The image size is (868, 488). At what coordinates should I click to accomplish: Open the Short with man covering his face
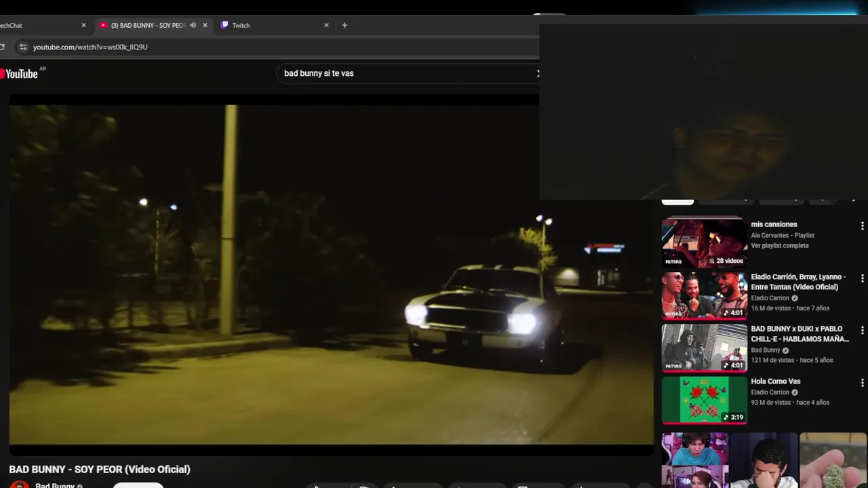764,460
